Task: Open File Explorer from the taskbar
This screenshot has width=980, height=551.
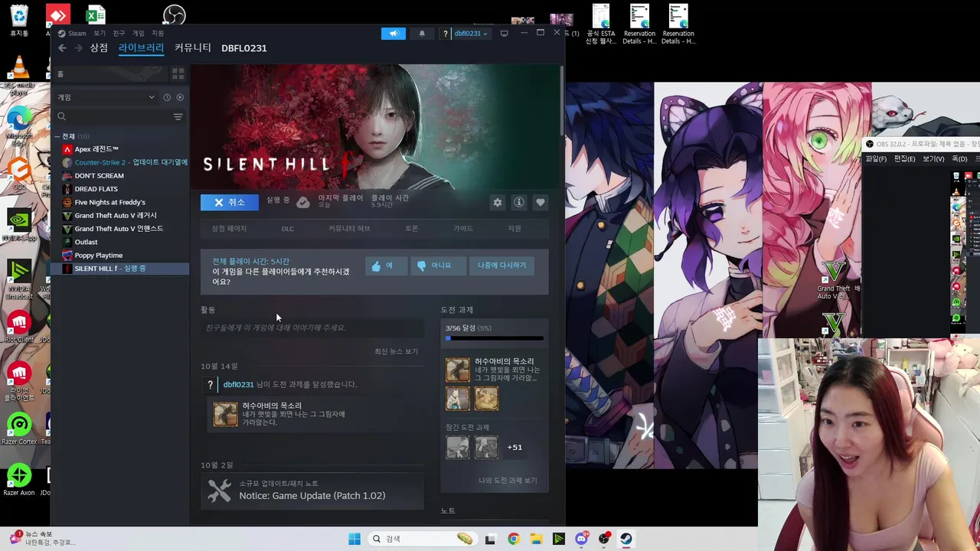Action: pyautogui.click(x=536, y=539)
